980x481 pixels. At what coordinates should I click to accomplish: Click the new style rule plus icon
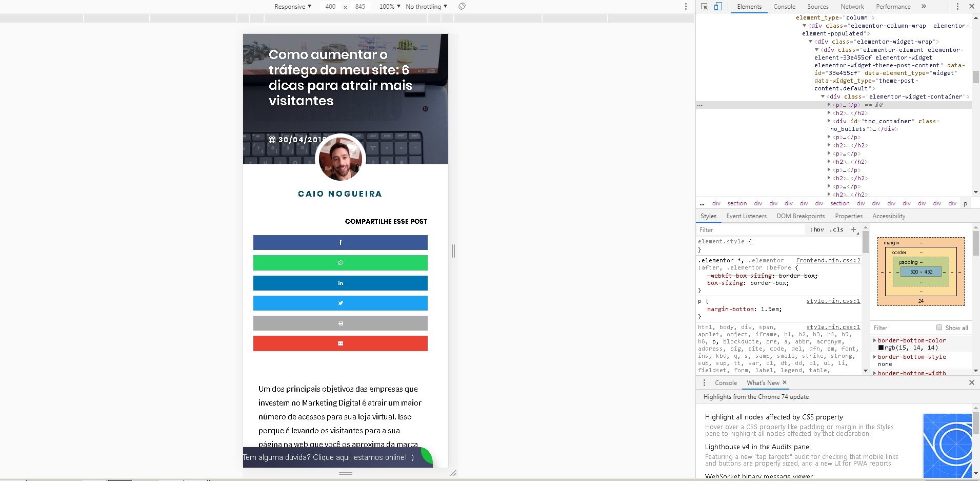(x=854, y=229)
